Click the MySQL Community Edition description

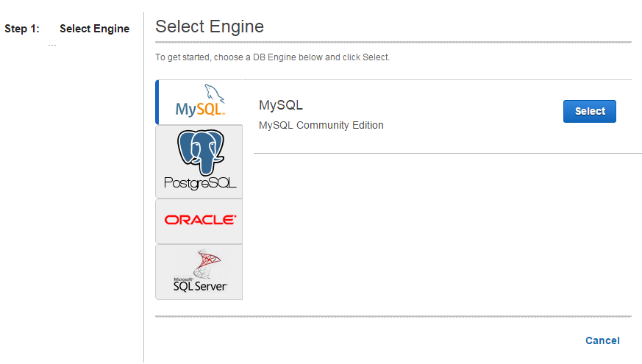point(321,125)
